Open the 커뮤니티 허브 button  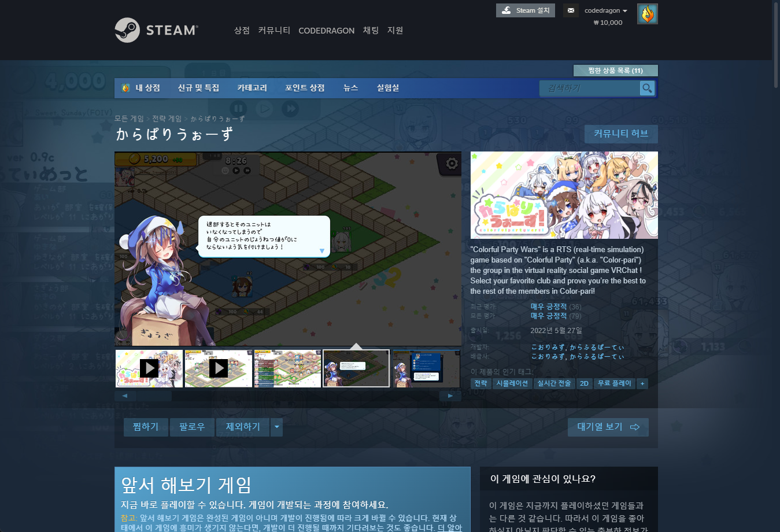tap(621, 134)
